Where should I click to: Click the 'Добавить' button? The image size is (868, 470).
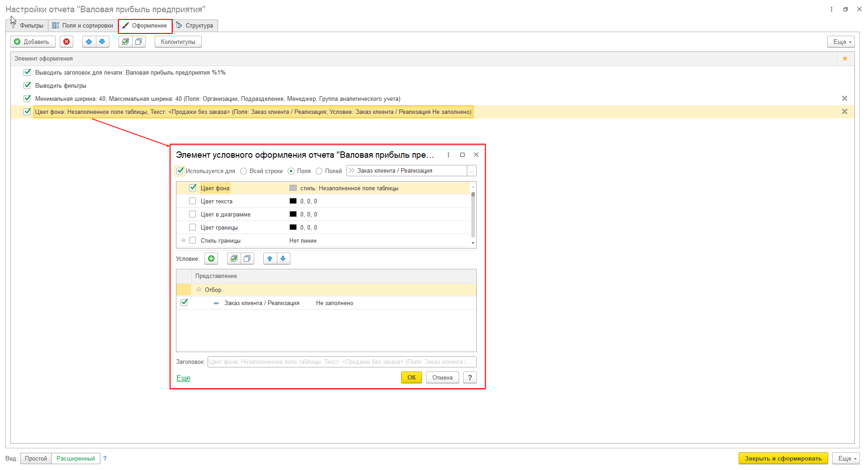click(x=33, y=42)
